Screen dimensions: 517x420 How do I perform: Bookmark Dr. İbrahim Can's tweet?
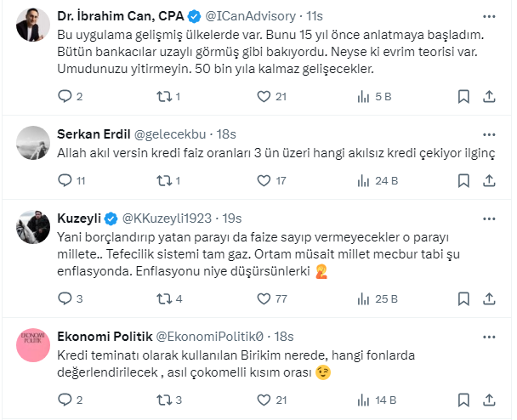[463, 97]
